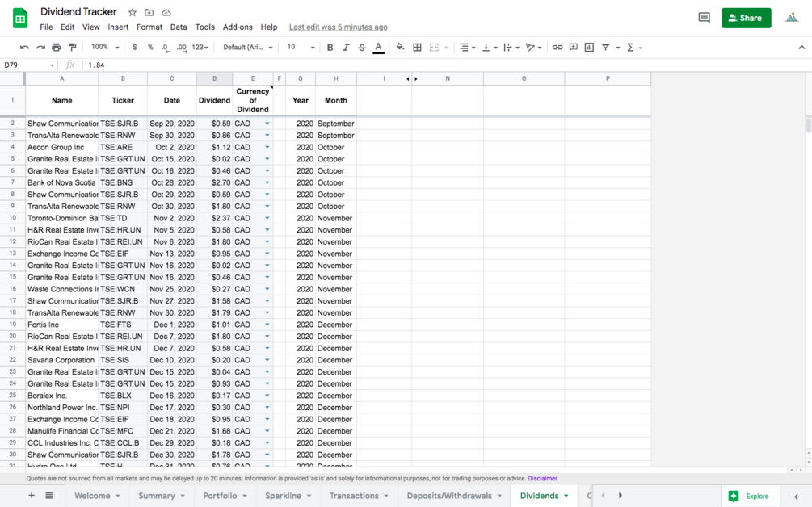812x507 pixels.
Task: Open the font size dropdown
Action: tap(301, 47)
